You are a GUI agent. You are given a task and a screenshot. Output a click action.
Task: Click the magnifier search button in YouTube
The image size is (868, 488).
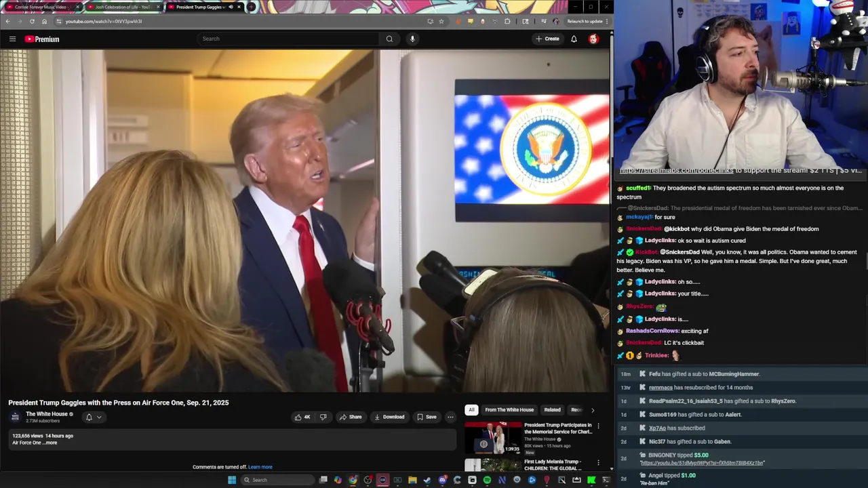[389, 39]
